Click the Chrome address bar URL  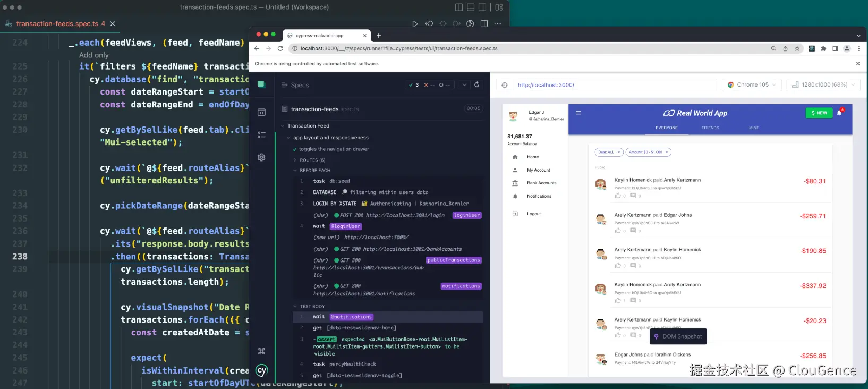tap(399, 48)
